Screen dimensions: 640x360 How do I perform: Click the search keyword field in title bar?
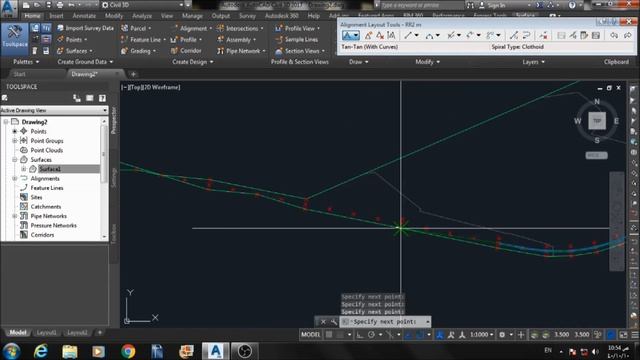pos(422,5)
